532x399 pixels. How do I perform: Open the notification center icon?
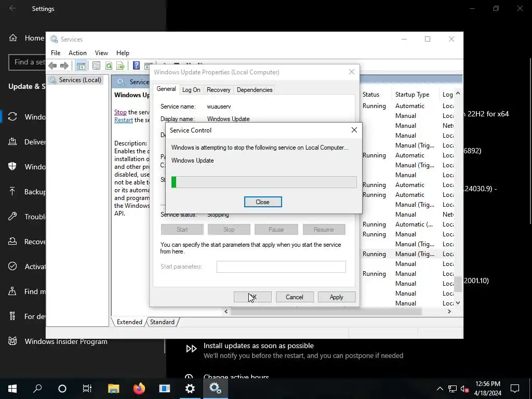click(515, 389)
